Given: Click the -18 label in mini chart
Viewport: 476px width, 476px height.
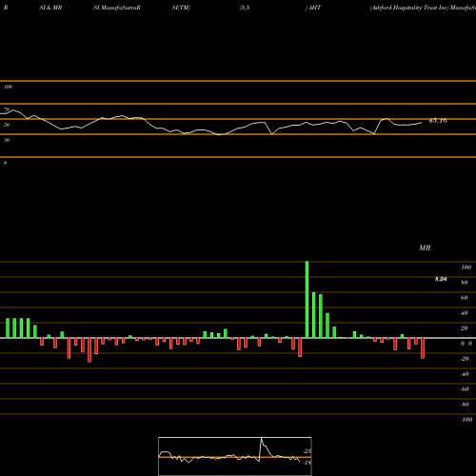Looking at the screenshot, I should coord(307,463).
